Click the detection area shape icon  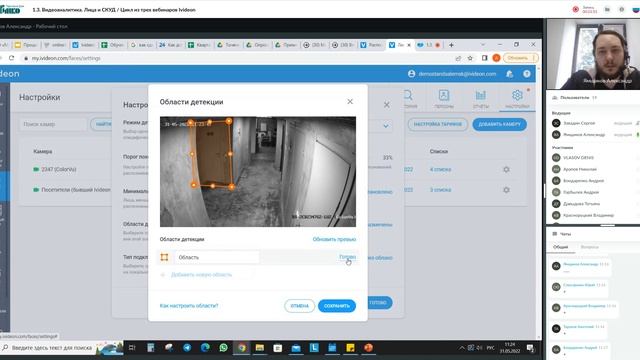click(x=164, y=257)
